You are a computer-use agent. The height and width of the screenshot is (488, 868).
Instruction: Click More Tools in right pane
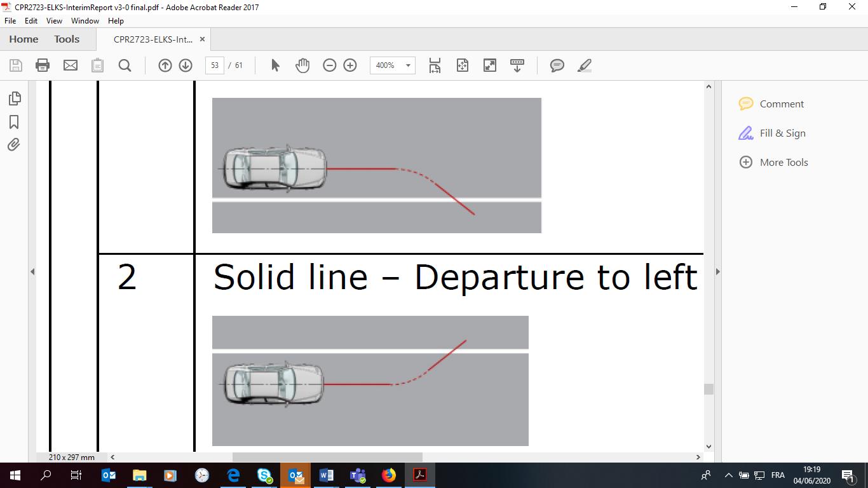click(x=783, y=163)
